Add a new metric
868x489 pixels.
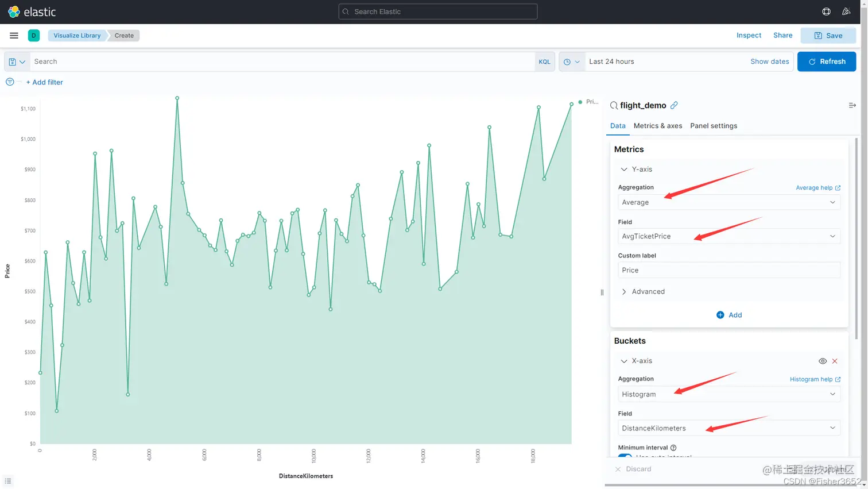(x=729, y=315)
